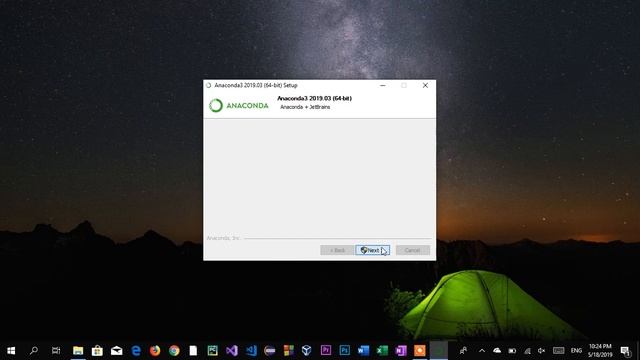
Task: Launch VirtualBox from taskbar
Action: (307, 350)
